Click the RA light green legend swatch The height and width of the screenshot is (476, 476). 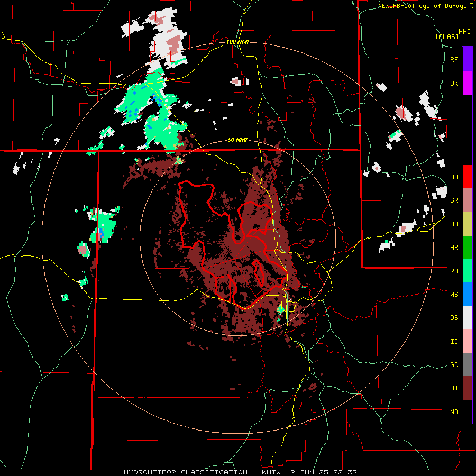coord(467,271)
